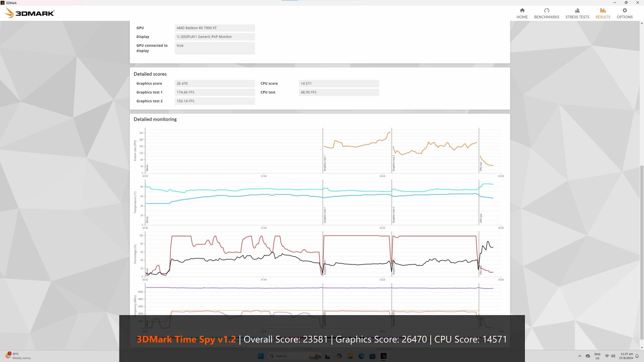Screen dimensions: 644x362
Task: Click the Graphics test 2 marker on frame rate chart
Action: pos(393,163)
